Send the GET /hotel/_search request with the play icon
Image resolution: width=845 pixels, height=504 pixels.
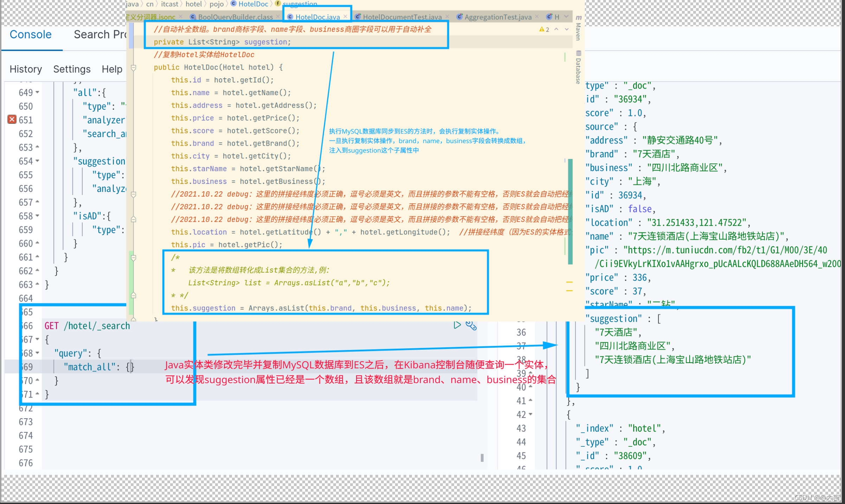pyautogui.click(x=457, y=325)
